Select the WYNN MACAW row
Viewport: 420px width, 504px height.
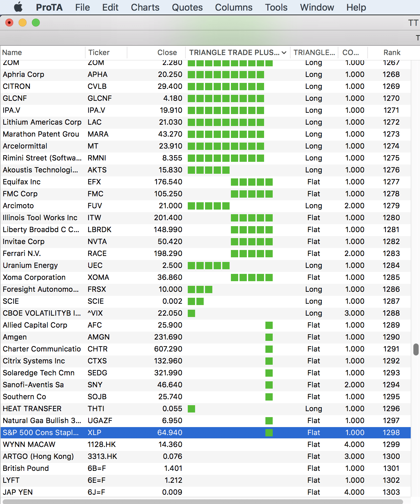(x=205, y=444)
